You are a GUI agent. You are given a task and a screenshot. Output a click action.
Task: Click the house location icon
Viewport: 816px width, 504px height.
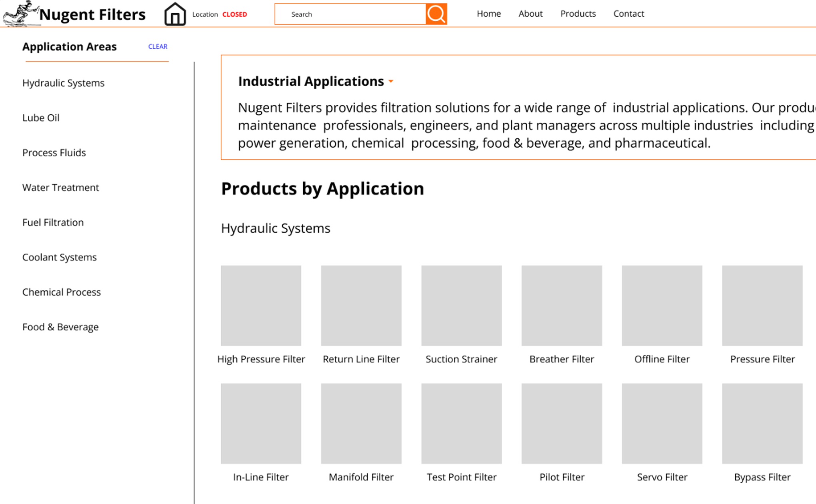click(175, 14)
